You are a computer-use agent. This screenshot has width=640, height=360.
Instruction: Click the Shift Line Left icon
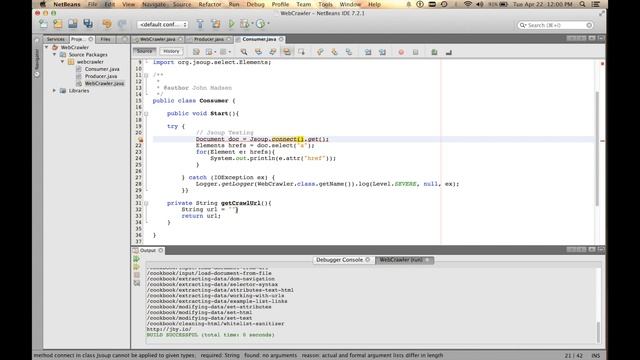click(368, 52)
